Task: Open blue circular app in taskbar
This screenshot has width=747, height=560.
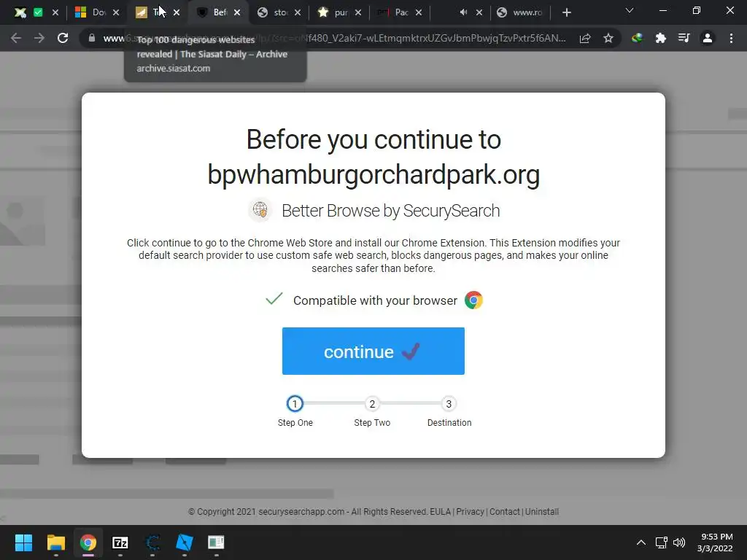Action: tap(152, 542)
